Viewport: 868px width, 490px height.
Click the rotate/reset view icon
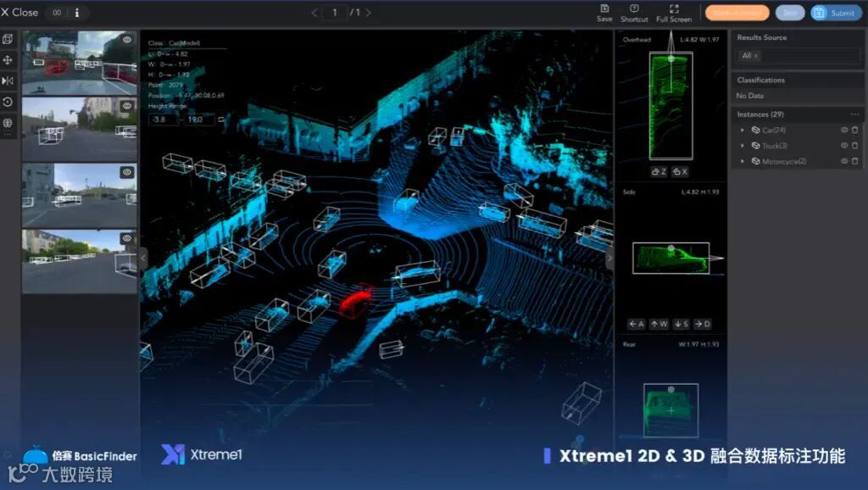pyautogui.click(x=8, y=102)
